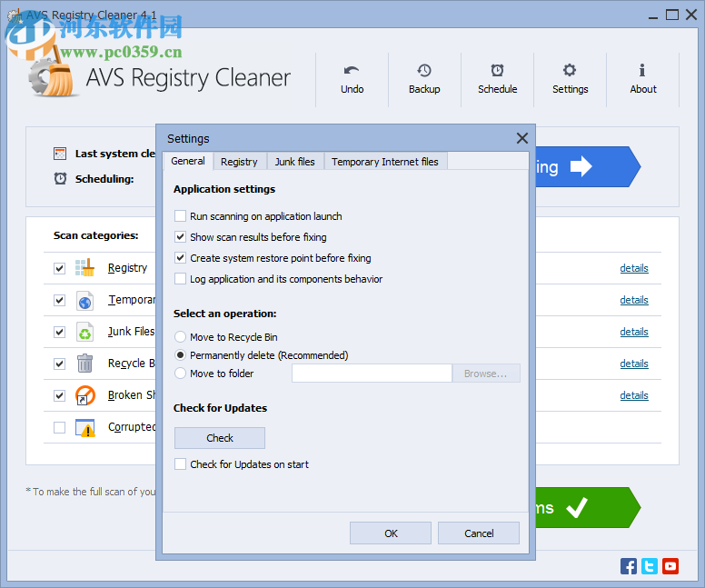Viewport: 705px width, 588px height.
Task: Select Move to Recycle Bin option
Action: [180, 336]
